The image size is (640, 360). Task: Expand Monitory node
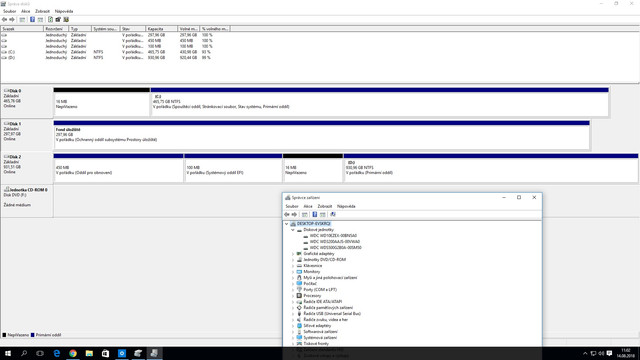293,272
